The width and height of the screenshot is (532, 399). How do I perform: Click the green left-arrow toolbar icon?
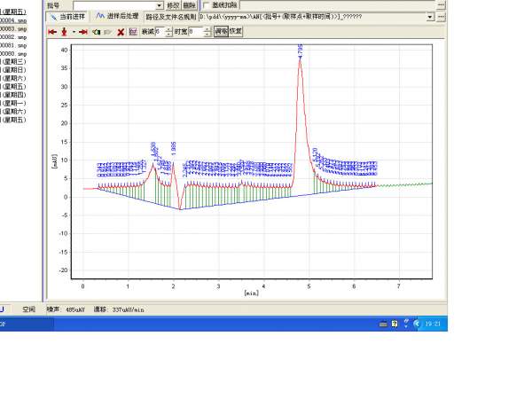[x=96, y=31]
